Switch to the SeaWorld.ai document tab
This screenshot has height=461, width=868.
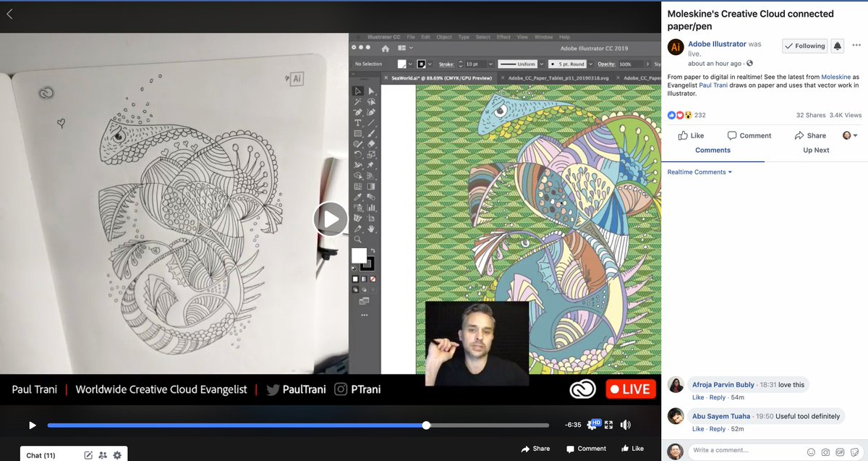pos(441,77)
